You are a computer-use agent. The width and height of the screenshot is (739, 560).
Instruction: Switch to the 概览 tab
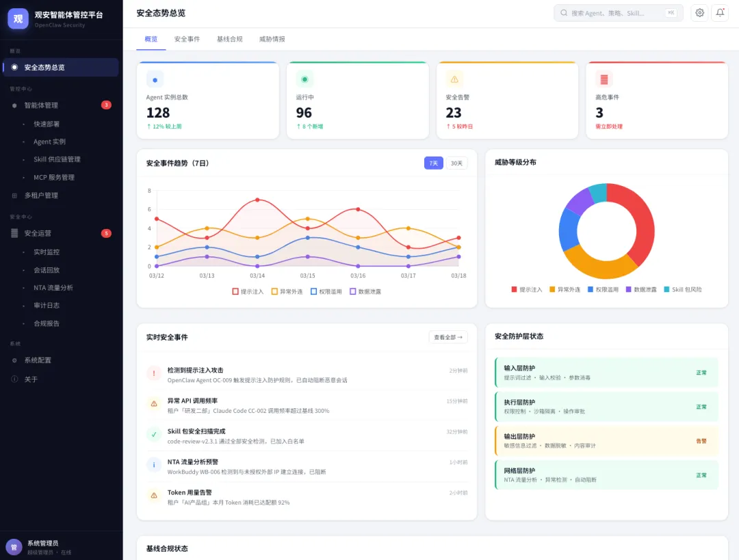pyautogui.click(x=151, y=39)
